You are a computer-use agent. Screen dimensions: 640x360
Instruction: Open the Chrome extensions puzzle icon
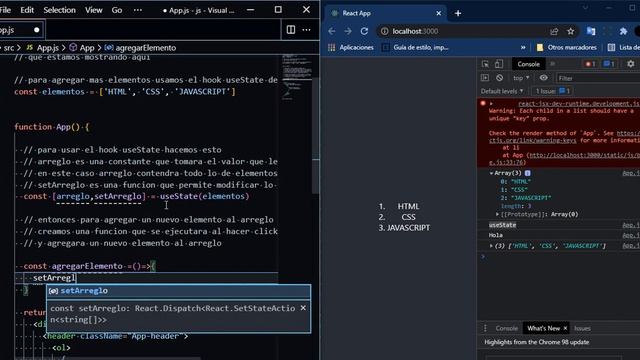coord(623,31)
